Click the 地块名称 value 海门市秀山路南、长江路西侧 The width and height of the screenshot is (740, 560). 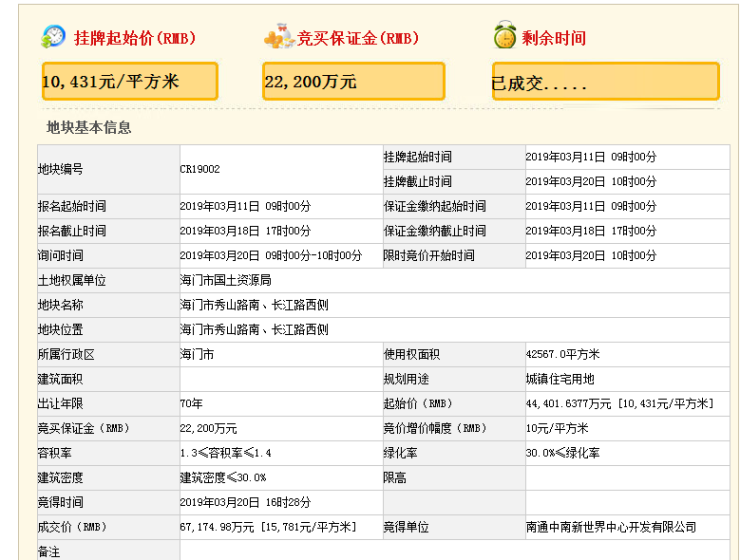(x=254, y=305)
